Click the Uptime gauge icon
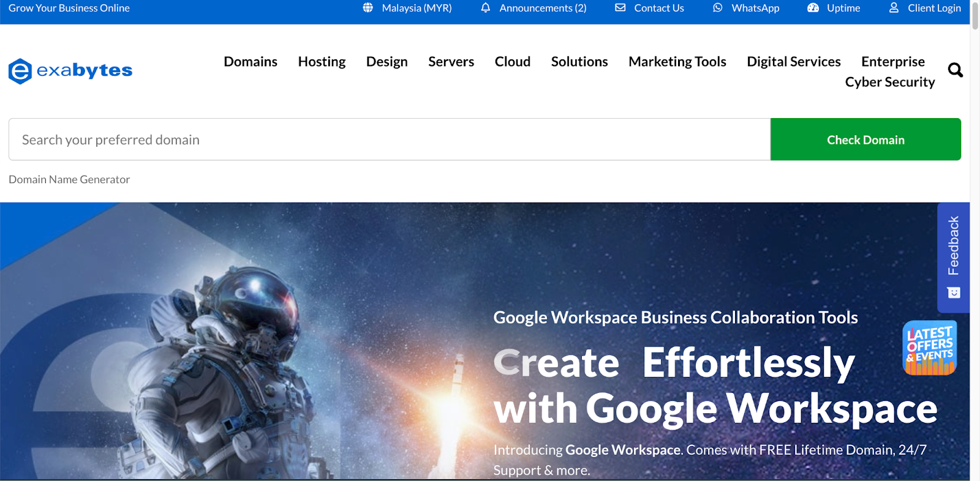The height and width of the screenshot is (481, 980). click(813, 8)
